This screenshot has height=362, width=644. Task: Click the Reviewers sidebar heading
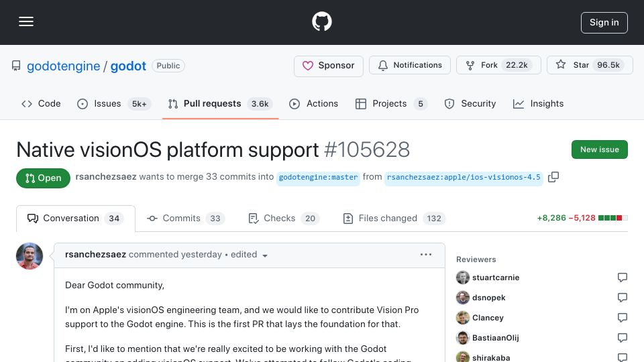tap(476, 259)
